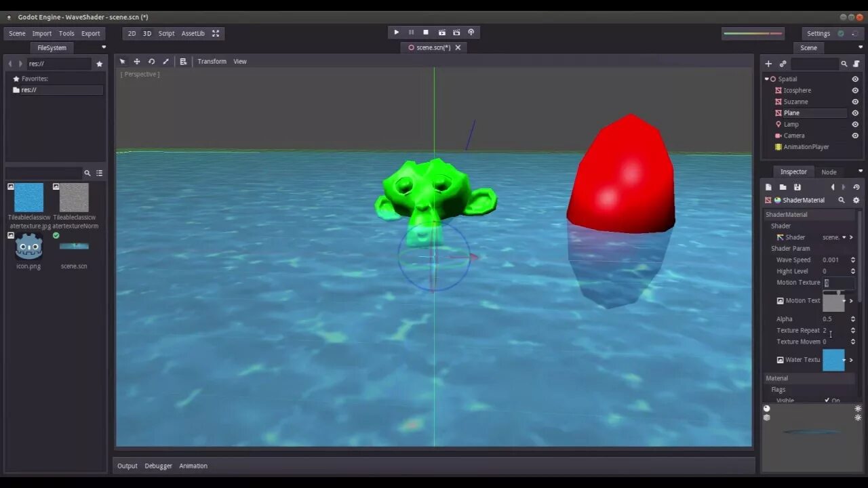Open the AssetLib workspace
868x488 pixels.
coord(193,33)
